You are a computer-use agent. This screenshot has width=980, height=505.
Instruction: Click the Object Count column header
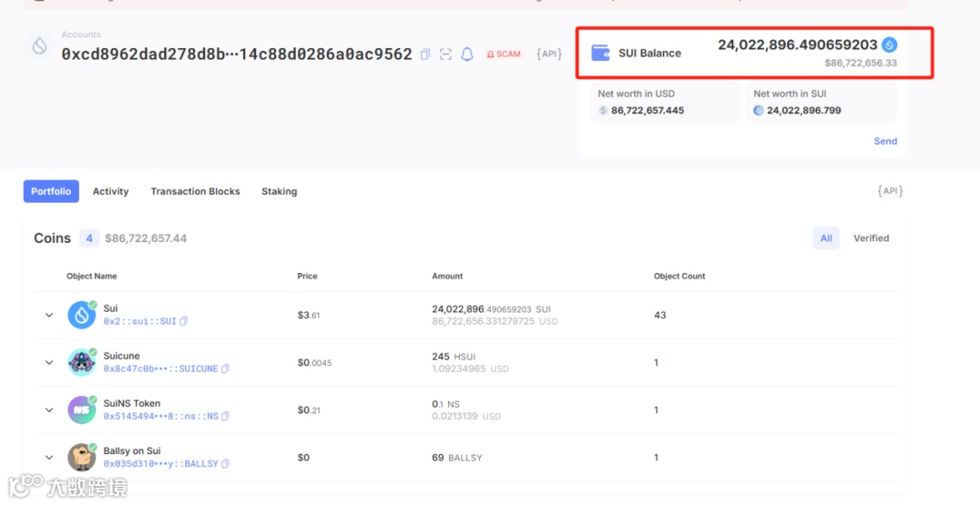pos(680,276)
